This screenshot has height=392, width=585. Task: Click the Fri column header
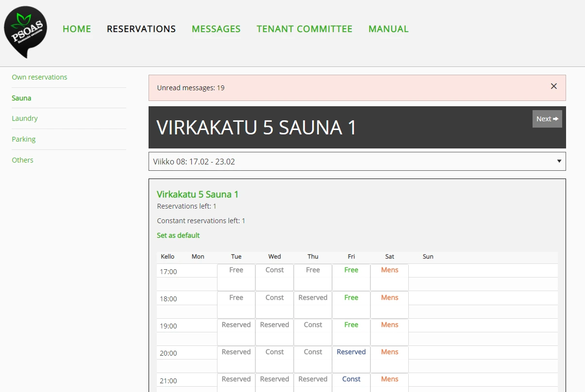tap(351, 257)
